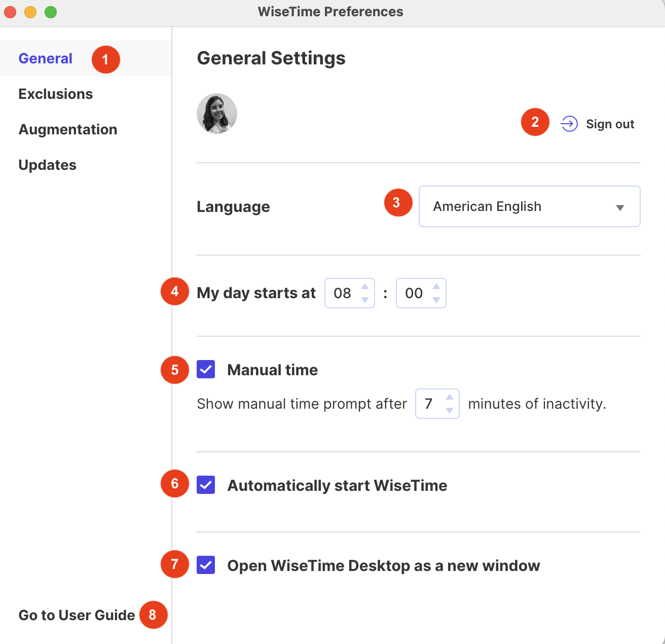The width and height of the screenshot is (665, 644).
Task: Click the Sign out arrow icon
Action: click(x=569, y=124)
